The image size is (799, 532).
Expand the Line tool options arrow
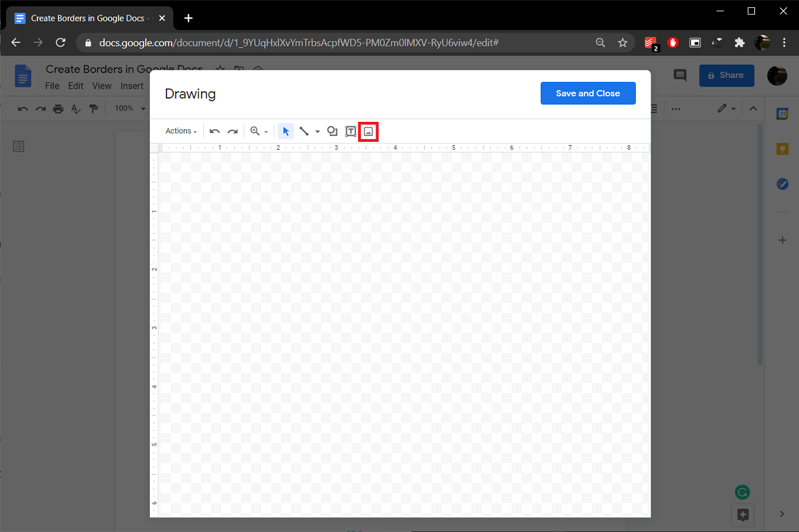click(317, 131)
